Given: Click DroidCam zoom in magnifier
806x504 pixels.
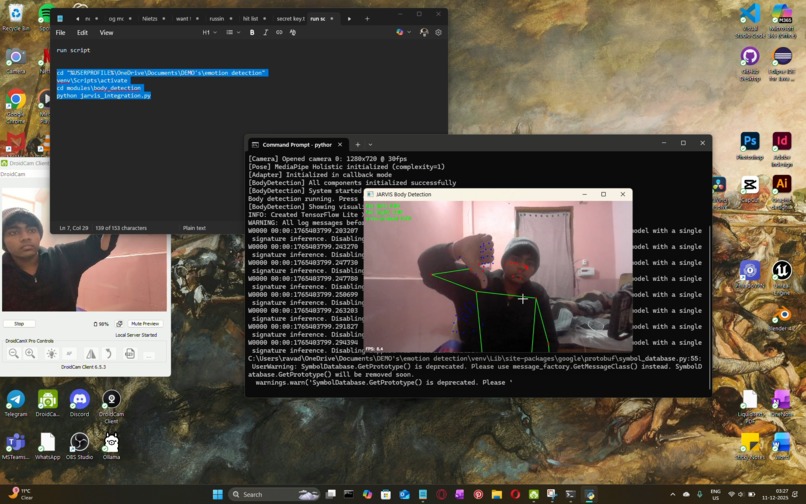Looking at the screenshot, I should [x=30, y=353].
